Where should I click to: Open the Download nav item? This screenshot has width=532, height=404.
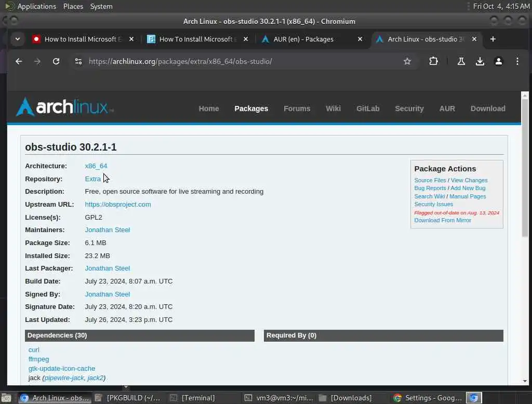[488, 109]
